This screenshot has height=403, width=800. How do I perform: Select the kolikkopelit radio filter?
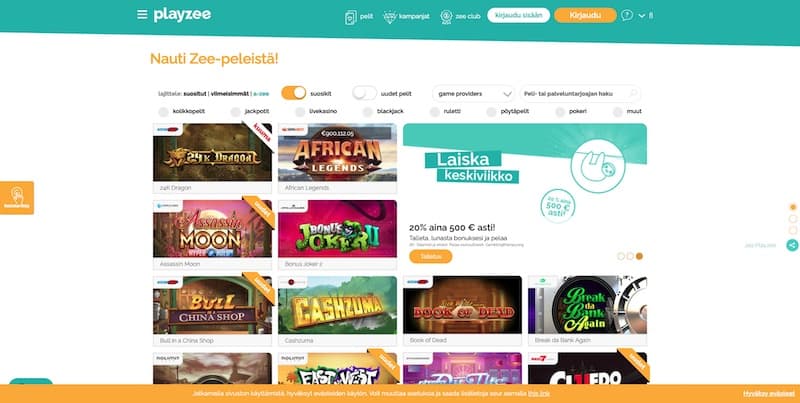(163, 111)
